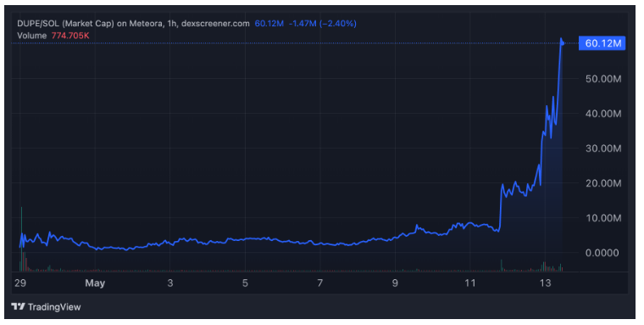Click the latest data point marker on the line

click(x=563, y=43)
